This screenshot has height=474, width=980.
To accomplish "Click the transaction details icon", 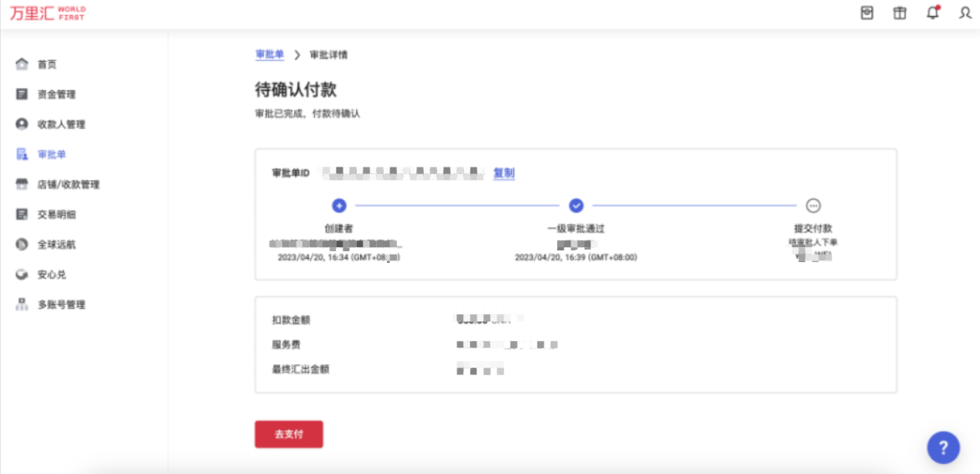I will point(22,214).
